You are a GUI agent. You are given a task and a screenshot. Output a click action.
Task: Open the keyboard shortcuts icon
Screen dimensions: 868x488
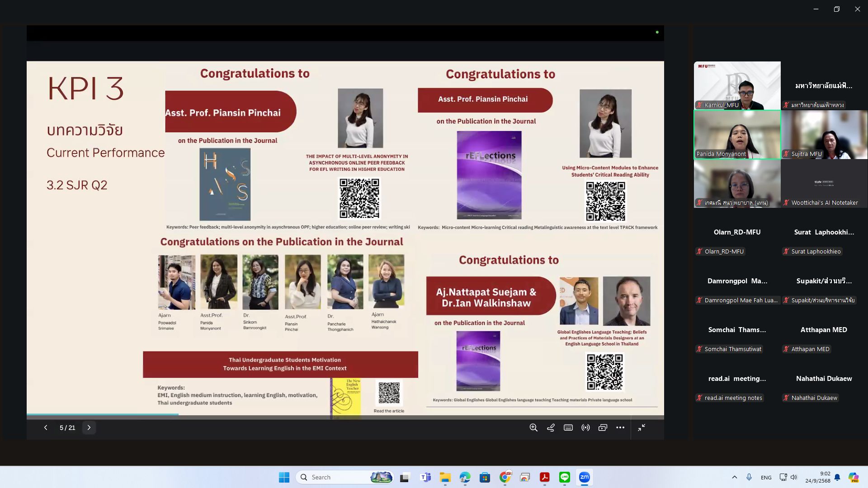pyautogui.click(x=568, y=427)
